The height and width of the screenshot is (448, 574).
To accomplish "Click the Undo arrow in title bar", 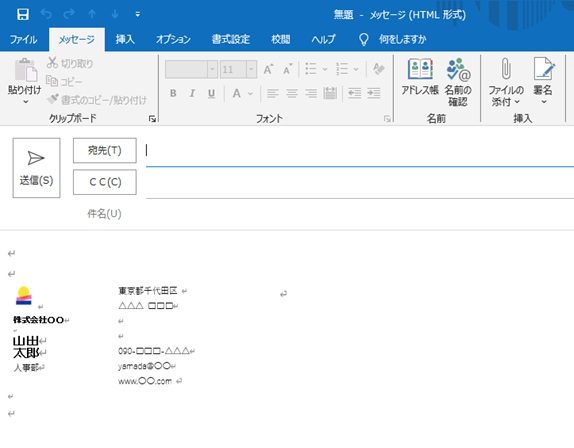I will point(46,14).
